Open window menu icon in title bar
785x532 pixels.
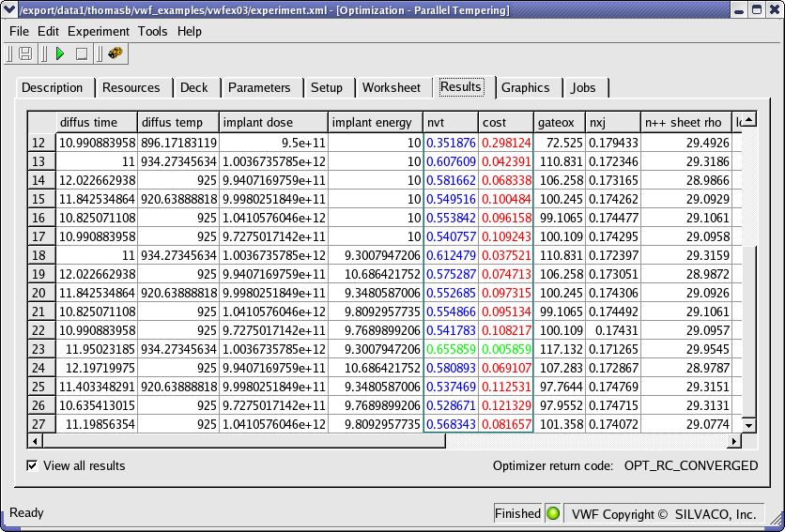coord(9,9)
